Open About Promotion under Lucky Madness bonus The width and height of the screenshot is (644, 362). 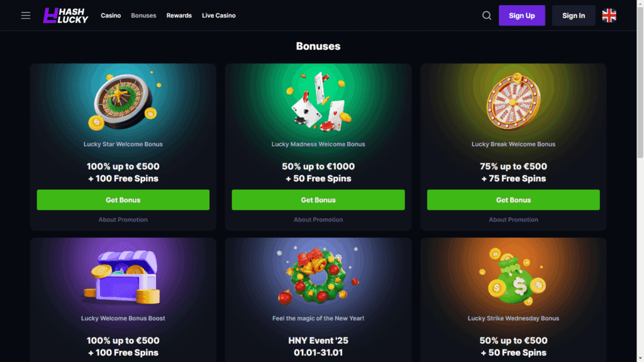tap(318, 219)
